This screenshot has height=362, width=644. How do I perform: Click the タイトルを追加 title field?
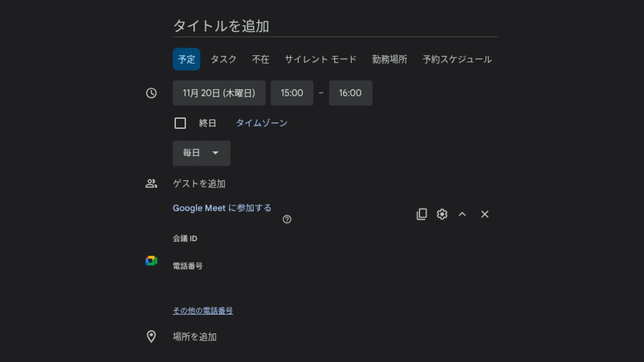pos(334,26)
